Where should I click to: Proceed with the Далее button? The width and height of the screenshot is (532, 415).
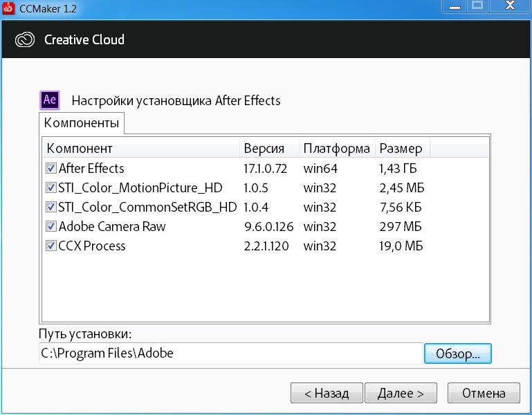pyautogui.click(x=401, y=394)
